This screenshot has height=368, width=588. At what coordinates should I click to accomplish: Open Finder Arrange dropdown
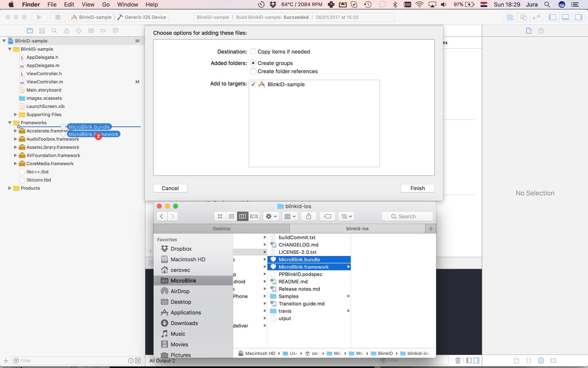pyautogui.click(x=290, y=216)
